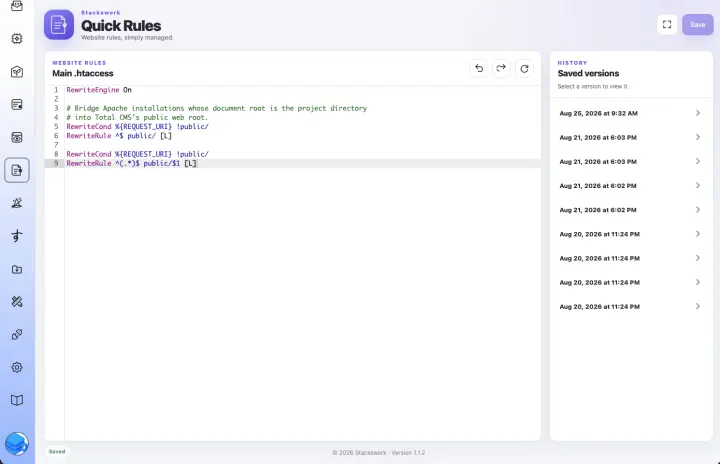The image size is (720, 464).
Task: Expand the Aug 21, 2026 at 6:03 PM chevron just below the Aug 25 entry
Action: pos(698,137)
